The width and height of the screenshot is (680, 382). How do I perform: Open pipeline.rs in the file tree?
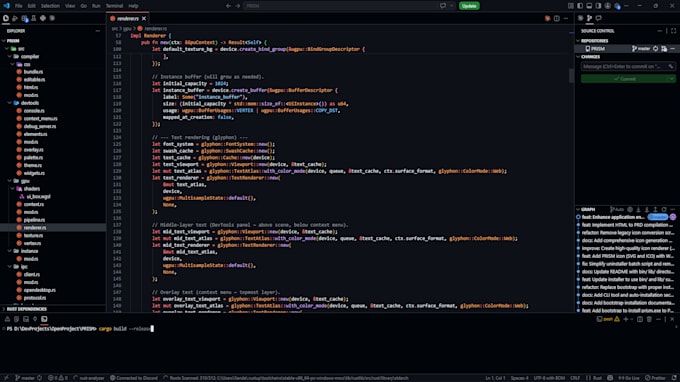pyautogui.click(x=34, y=220)
